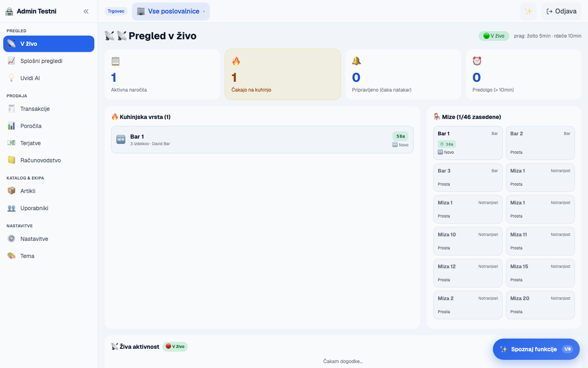Select Miza 12 table card
Image resolution: width=588 pixels, height=368 pixels.
[x=468, y=273]
